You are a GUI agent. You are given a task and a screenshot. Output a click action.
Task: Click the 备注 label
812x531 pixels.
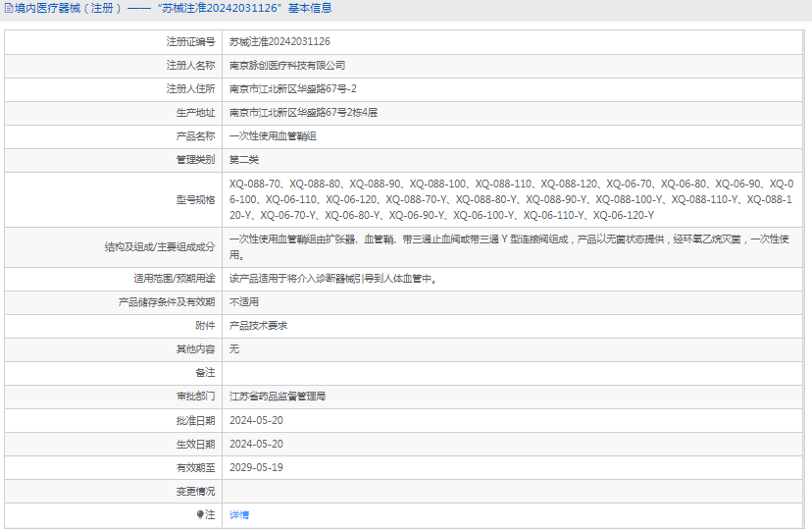(x=205, y=373)
